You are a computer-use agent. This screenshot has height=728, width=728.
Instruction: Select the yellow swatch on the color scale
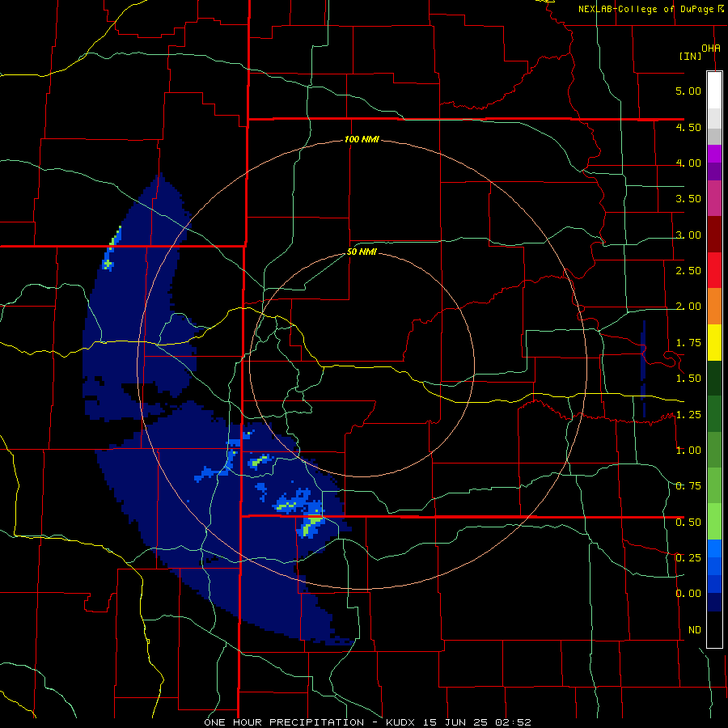(714, 342)
